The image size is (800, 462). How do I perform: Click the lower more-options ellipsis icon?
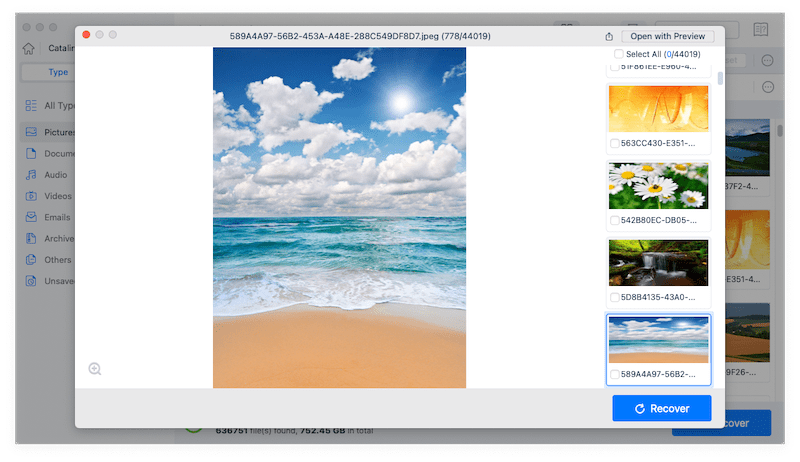768,87
